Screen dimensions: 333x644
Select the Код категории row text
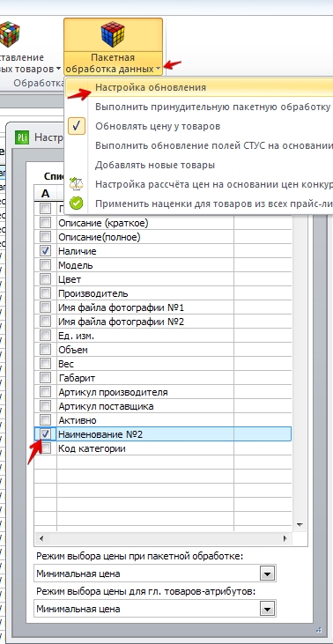[92, 448]
